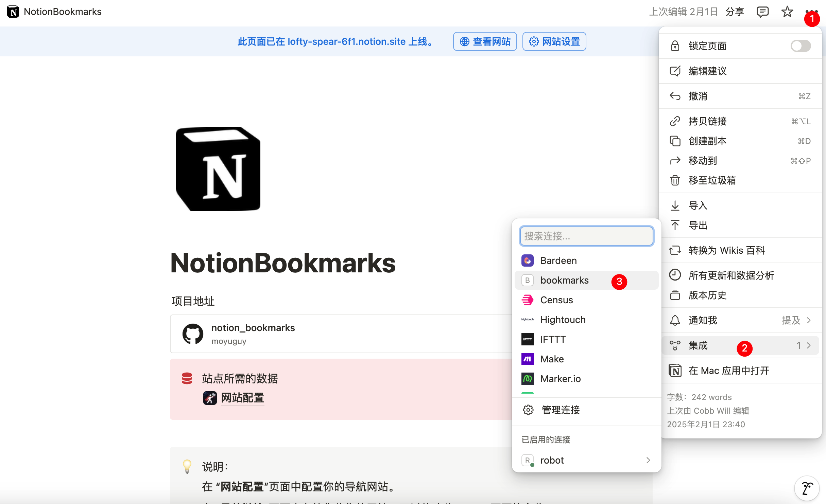Select the Marker.io connection
The image size is (826, 504).
[586, 379]
